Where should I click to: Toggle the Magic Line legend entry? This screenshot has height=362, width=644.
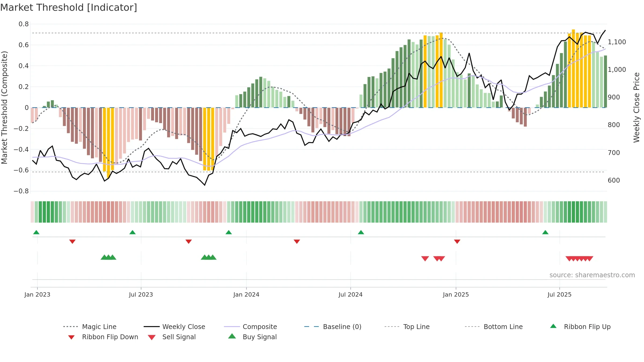click(x=90, y=327)
